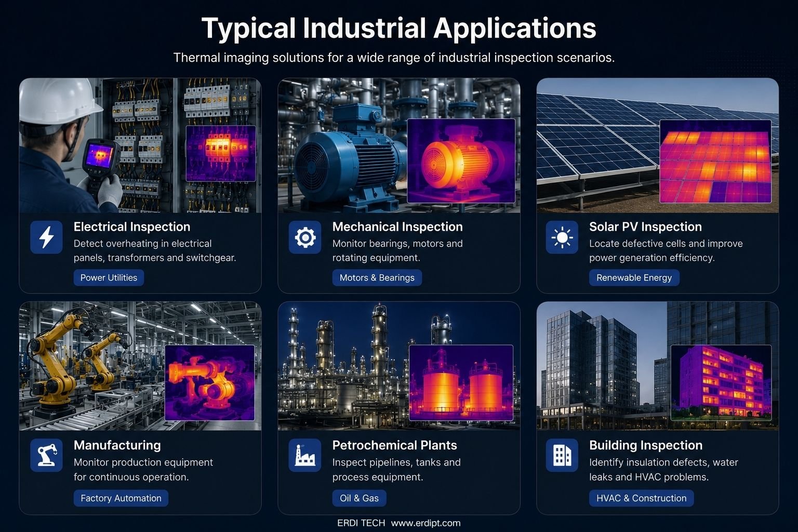Click text 'Monitor production equipment for continuous operation'
This screenshot has height=532, width=798.
143,470
